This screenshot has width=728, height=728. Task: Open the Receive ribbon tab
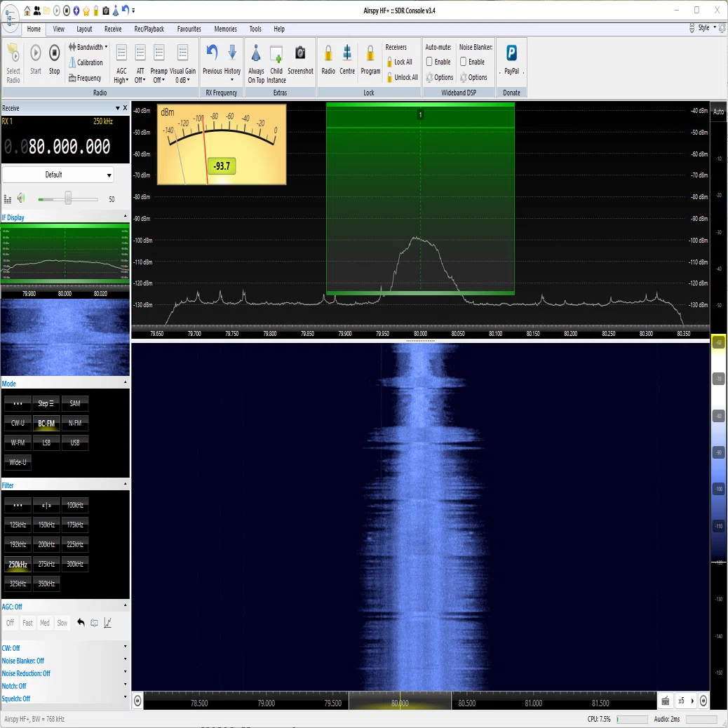click(x=113, y=29)
